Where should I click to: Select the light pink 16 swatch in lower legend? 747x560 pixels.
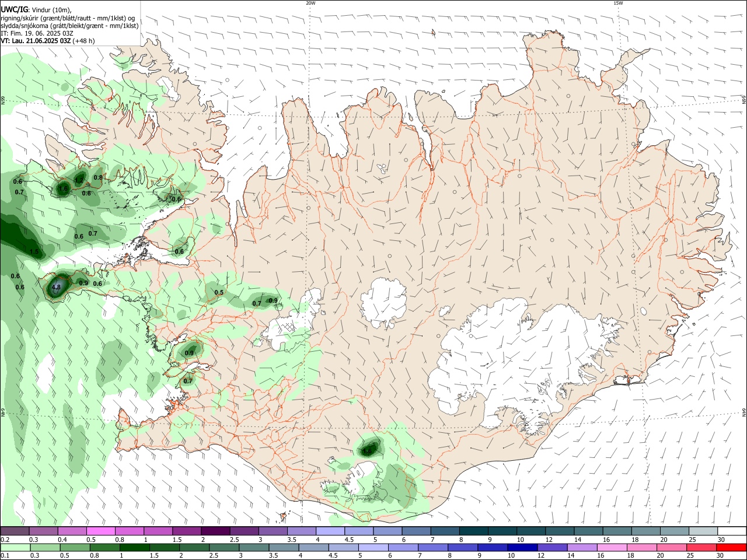click(611, 548)
